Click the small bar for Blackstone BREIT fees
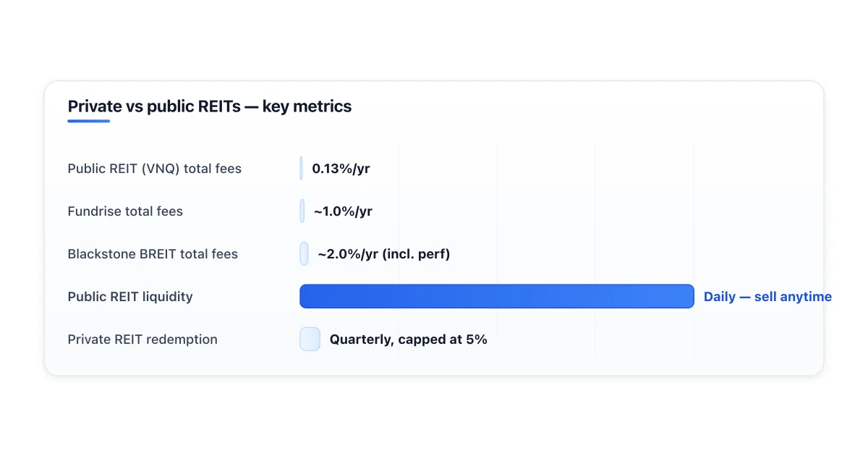The height and width of the screenshot is (456, 868). [x=304, y=254]
